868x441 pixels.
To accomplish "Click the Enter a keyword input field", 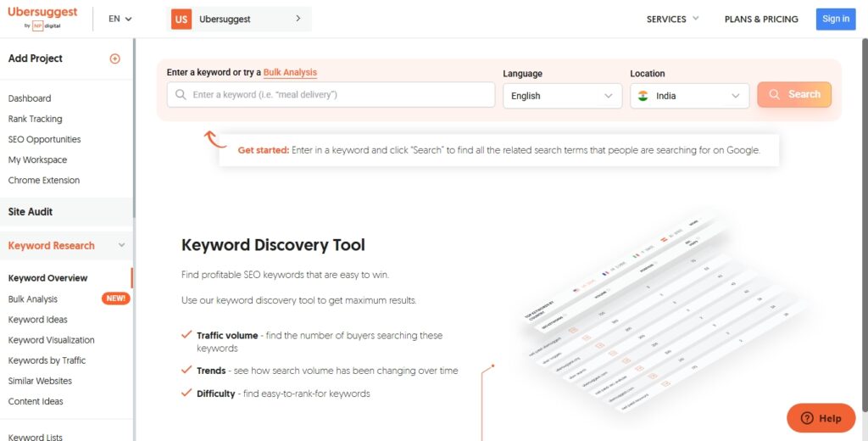I will [x=331, y=95].
